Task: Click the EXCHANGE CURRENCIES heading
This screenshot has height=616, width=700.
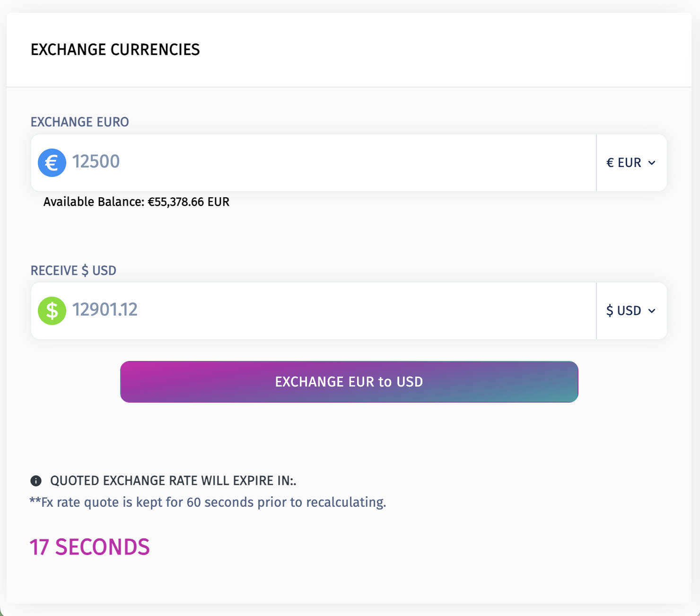Action: click(115, 50)
